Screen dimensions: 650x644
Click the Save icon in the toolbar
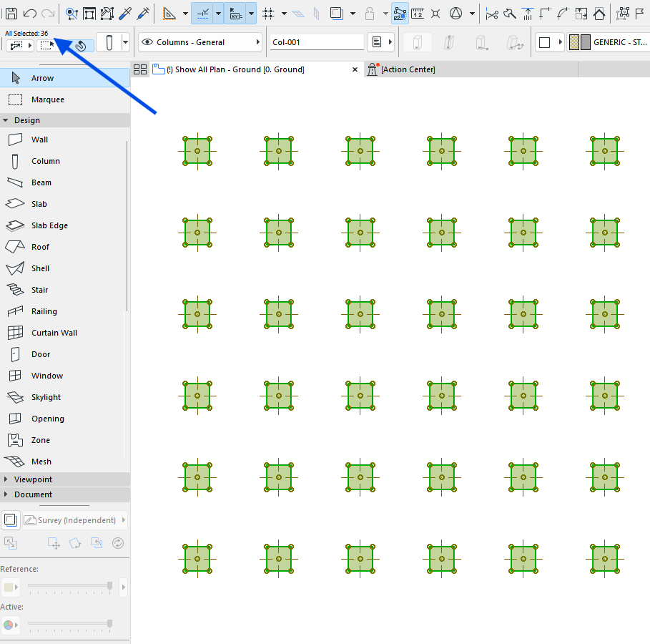[11, 13]
